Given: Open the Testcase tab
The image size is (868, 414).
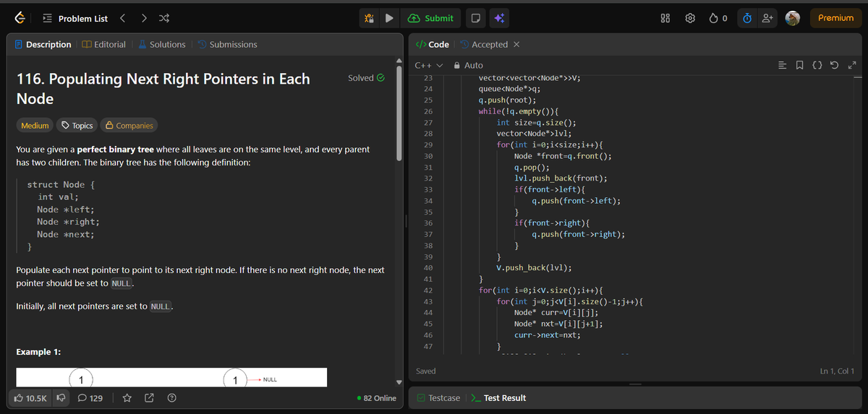Looking at the screenshot, I should point(438,398).
